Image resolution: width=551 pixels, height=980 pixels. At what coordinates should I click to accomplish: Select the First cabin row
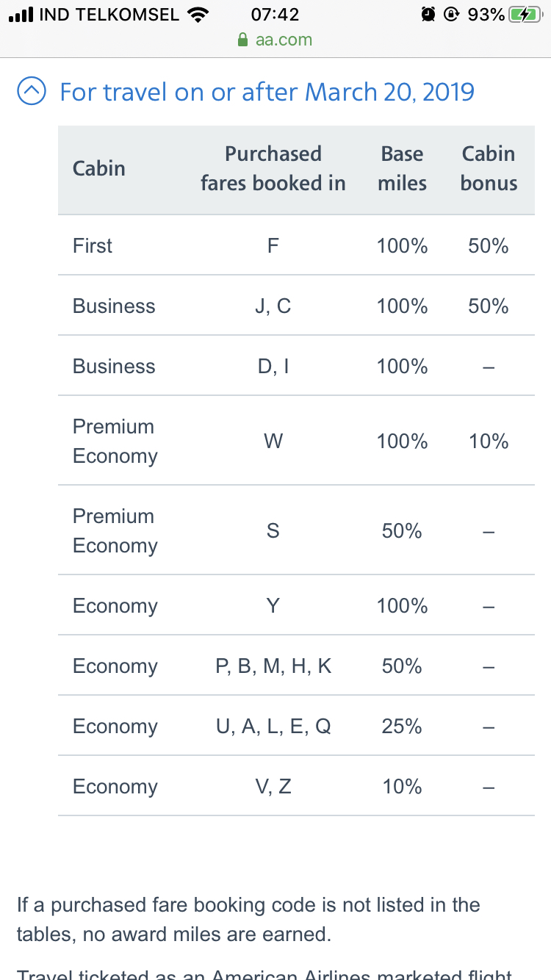point(296,245)
